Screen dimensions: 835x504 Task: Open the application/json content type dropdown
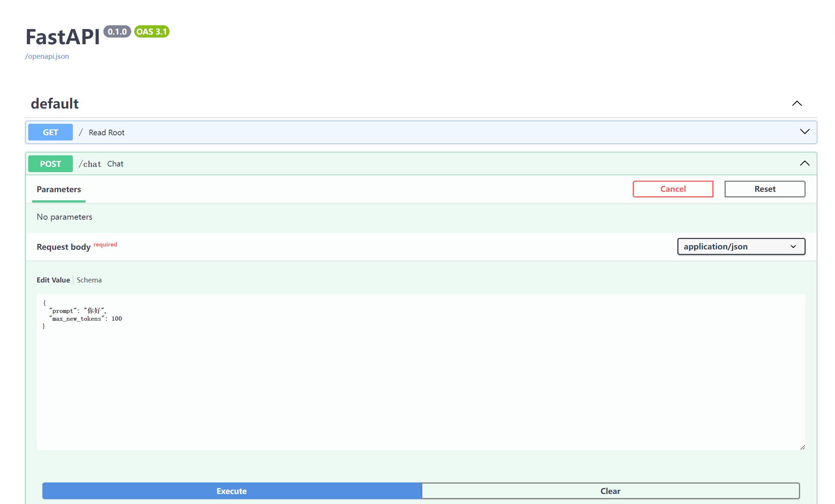(x=741, y=246)
